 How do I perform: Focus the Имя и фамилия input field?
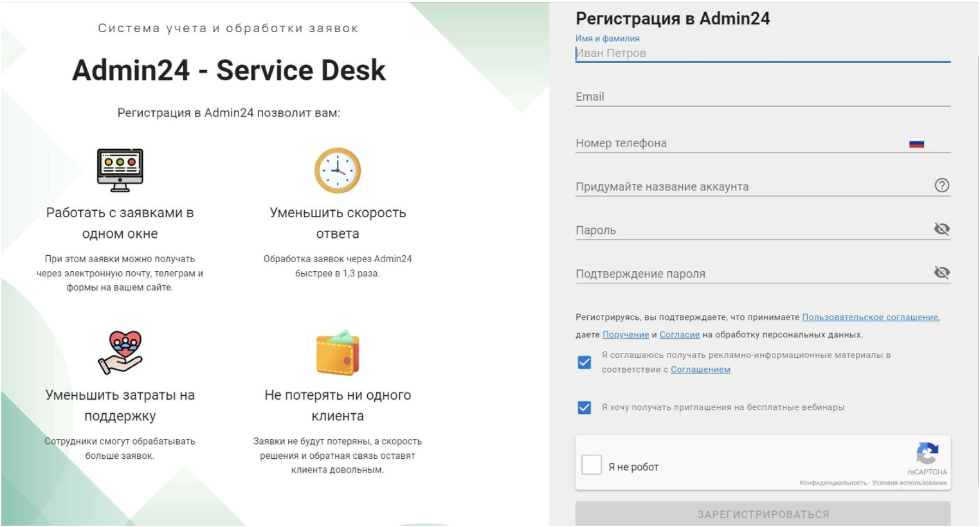pyautogui.click(x=763, y=53)
